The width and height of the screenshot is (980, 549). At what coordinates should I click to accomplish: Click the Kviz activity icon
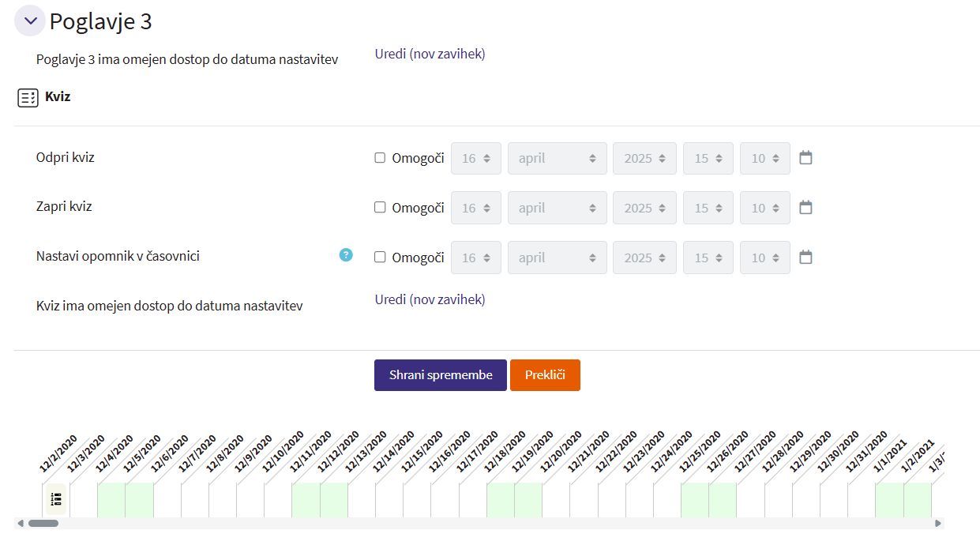[x=28, y=98]
